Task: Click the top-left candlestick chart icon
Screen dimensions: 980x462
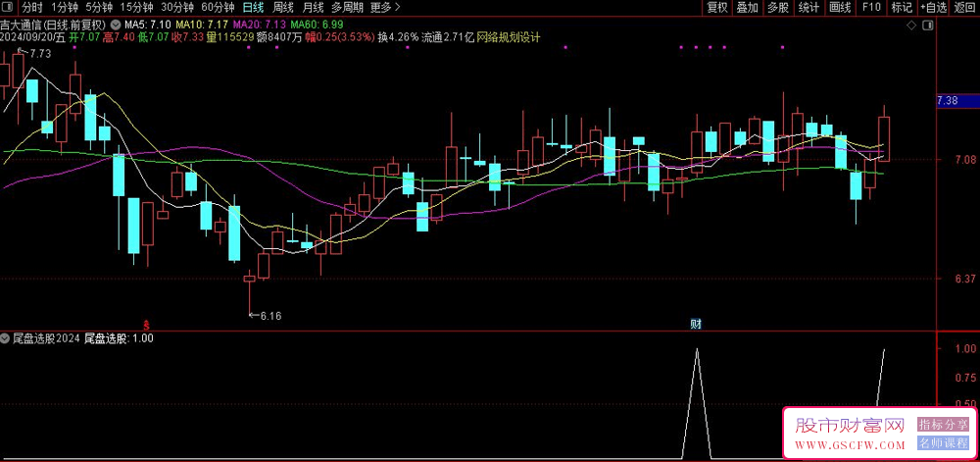Action: pyautogui.click(x=9, y=7)
